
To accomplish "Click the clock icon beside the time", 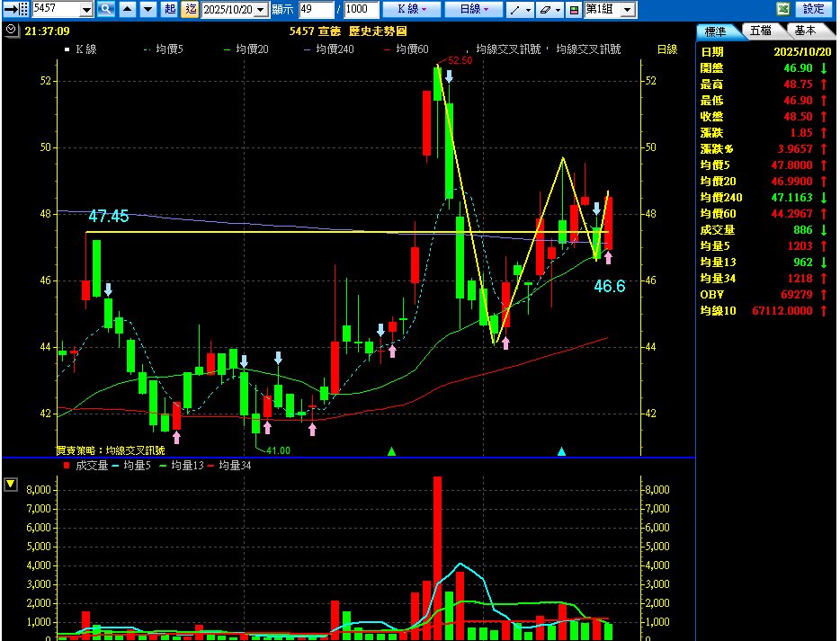I will (x=12, y=31).
